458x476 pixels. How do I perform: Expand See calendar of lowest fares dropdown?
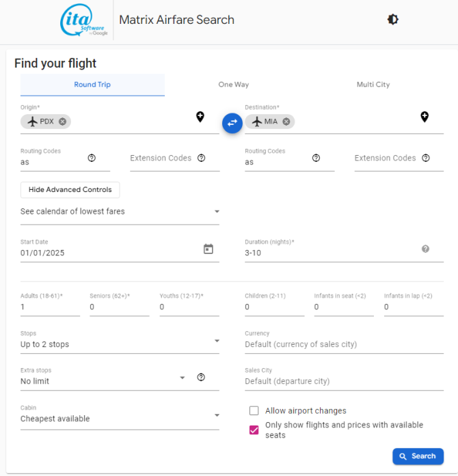click(x=120, y=212)
